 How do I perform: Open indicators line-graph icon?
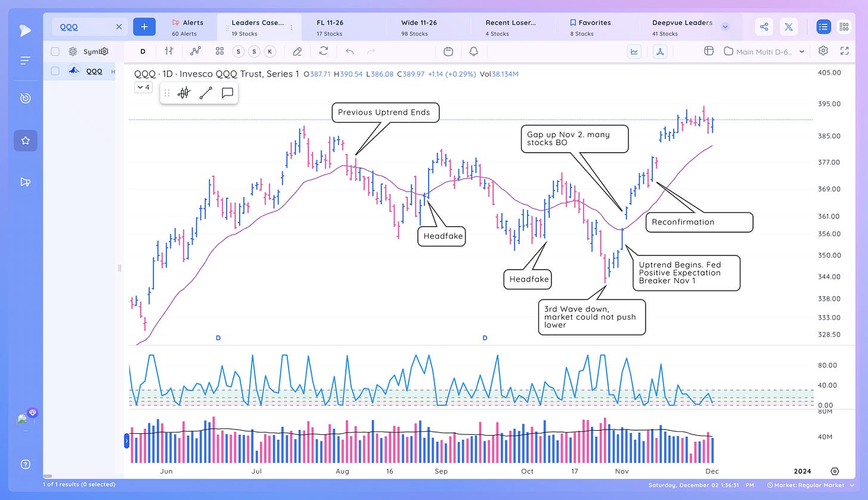click(x=196, y=51)
